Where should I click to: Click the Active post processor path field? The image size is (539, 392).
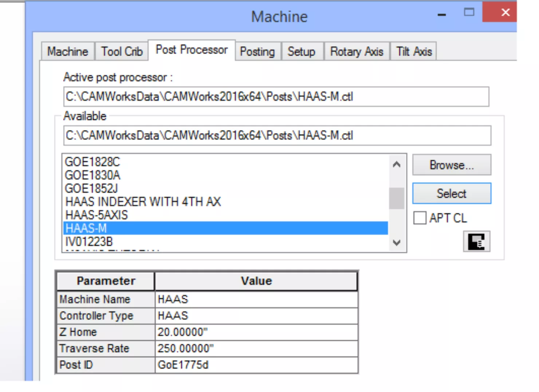click(x=276, y=97)
